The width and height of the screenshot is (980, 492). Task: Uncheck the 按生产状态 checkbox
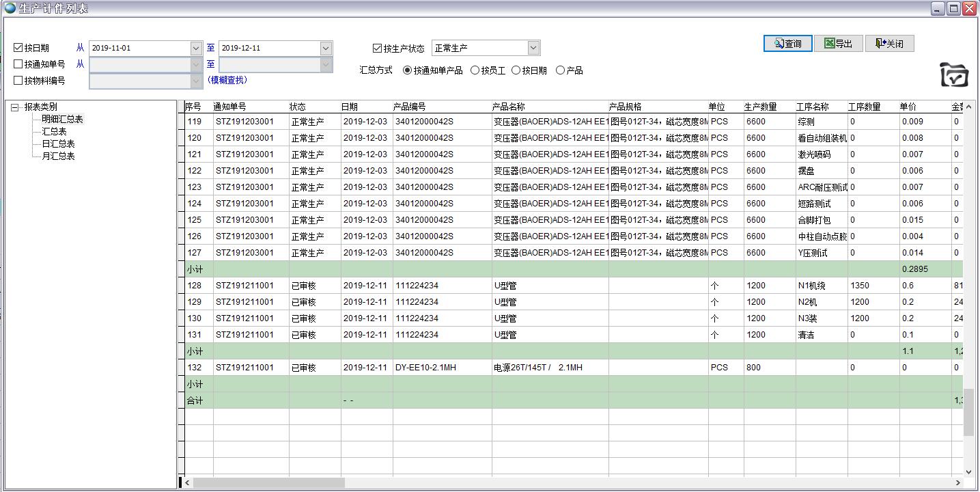(377, 49)
